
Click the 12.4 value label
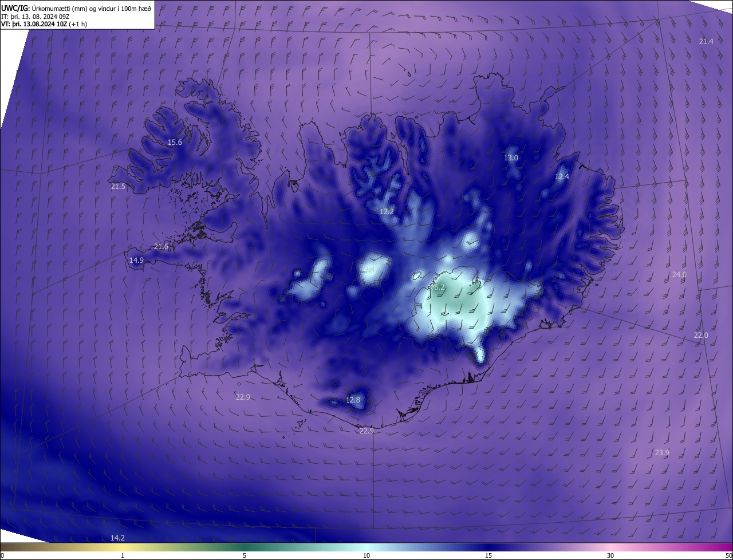pyautogui.click(x=562, y=176)
